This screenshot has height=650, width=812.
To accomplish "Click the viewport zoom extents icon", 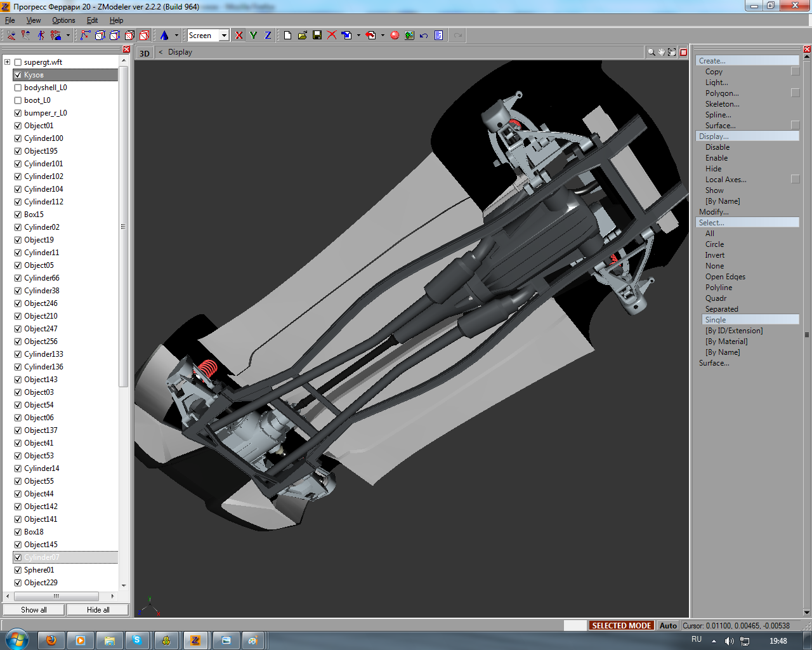I will coord(672,52).
